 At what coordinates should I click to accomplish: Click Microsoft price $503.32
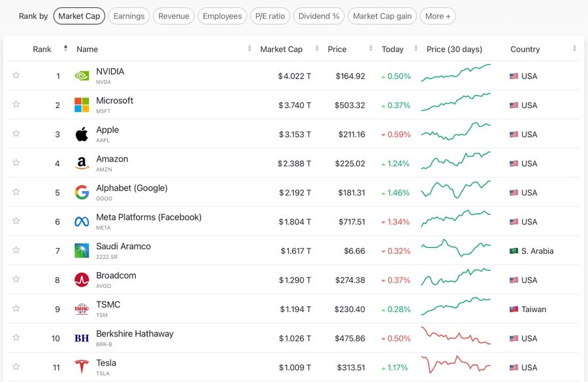click(x=350, y=105)
